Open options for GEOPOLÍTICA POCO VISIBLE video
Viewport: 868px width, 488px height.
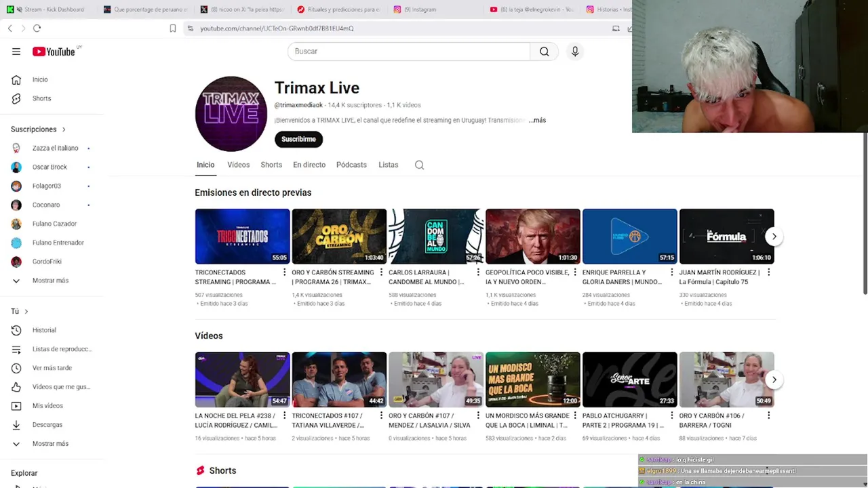[575, 272]
